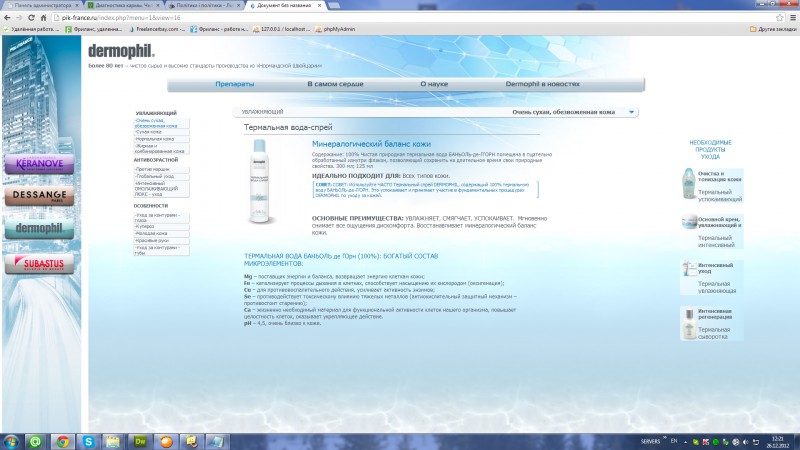Show hidden system tray icons arrow
800x450 pixels.
pyautogui.click(x=685, y=442)
